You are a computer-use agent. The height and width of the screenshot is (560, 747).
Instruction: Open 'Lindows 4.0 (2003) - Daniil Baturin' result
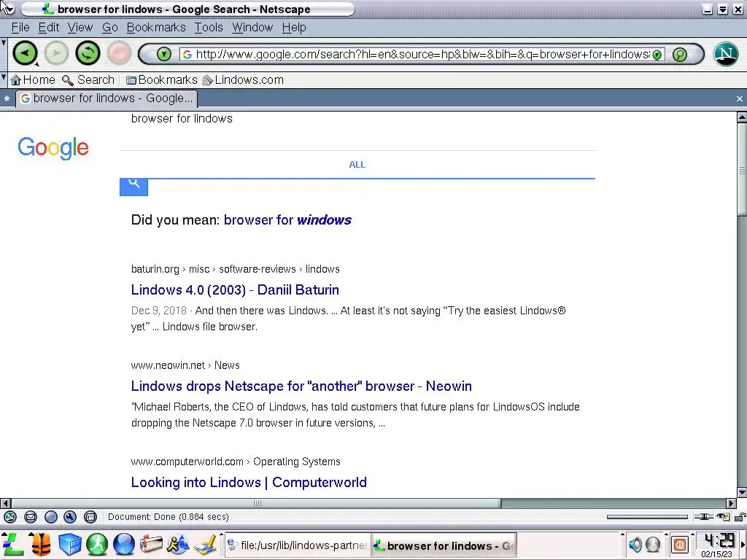[x=235, y=289]
